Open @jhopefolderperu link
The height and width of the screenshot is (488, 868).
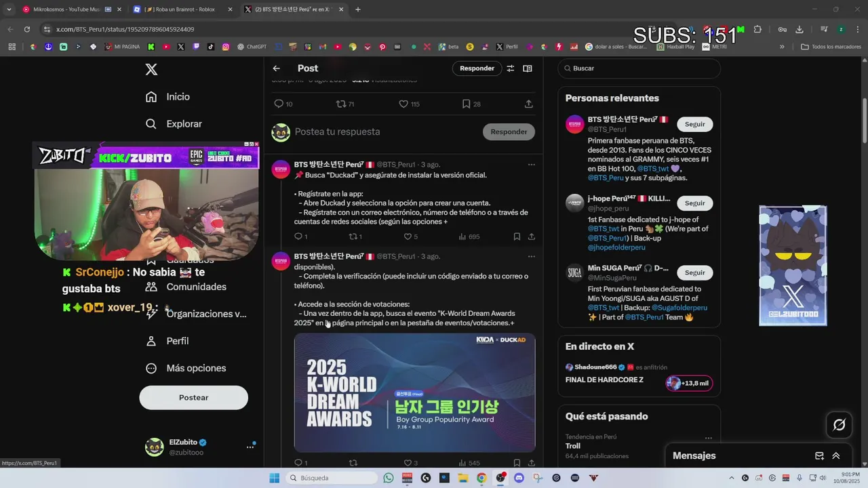point(616,247)
